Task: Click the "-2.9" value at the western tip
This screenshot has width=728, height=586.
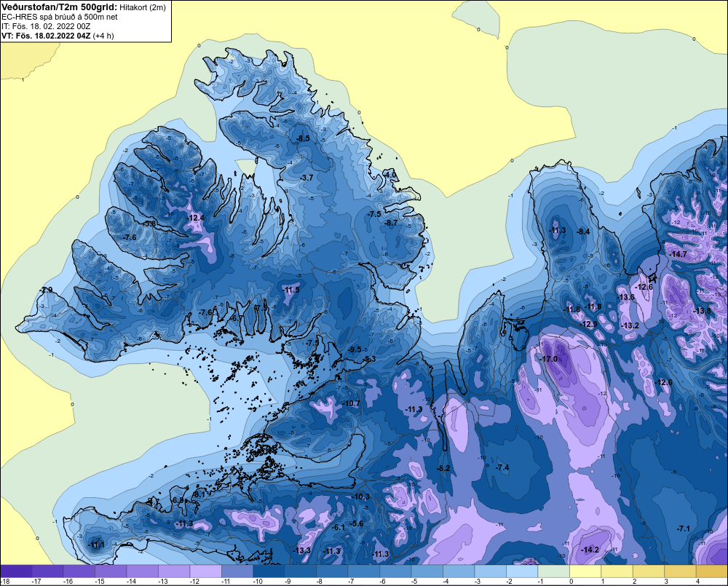Action: tap(46, 290)
